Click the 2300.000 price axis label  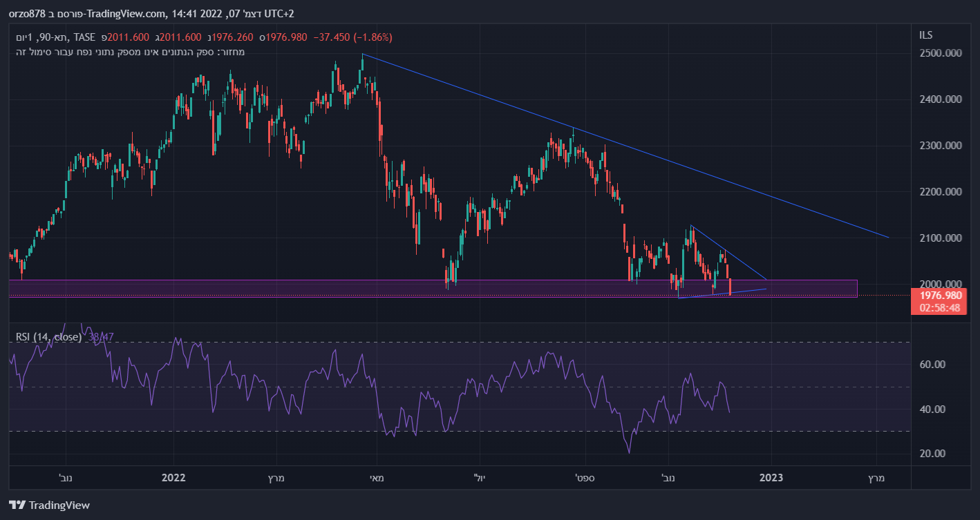[x=940, y=146]
